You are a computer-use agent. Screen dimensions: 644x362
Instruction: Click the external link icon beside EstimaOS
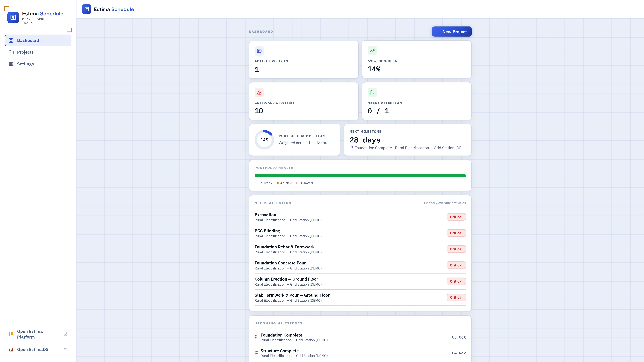pyautogui.click(x=66, y=349)
